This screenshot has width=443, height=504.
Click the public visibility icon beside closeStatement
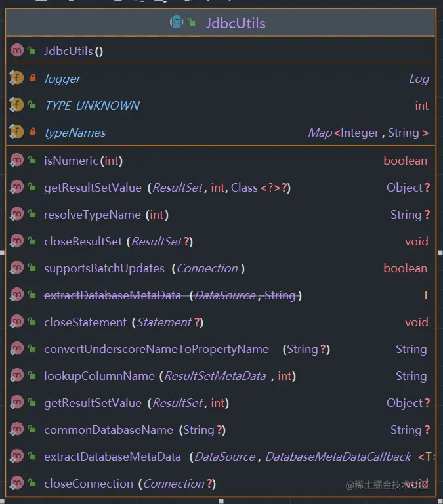(32, 322)
